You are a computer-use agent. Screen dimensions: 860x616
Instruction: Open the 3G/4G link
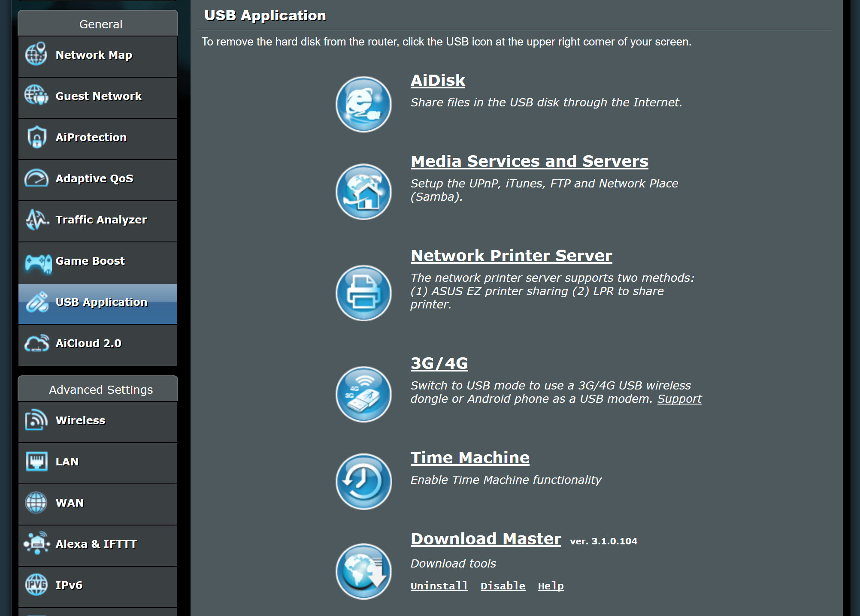click(439, 363)
